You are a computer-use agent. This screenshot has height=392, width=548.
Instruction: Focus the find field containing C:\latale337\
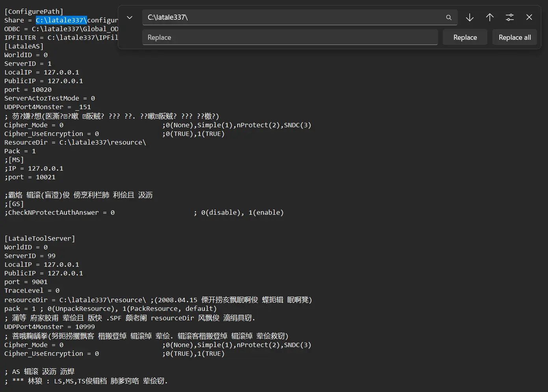[292, 17]
